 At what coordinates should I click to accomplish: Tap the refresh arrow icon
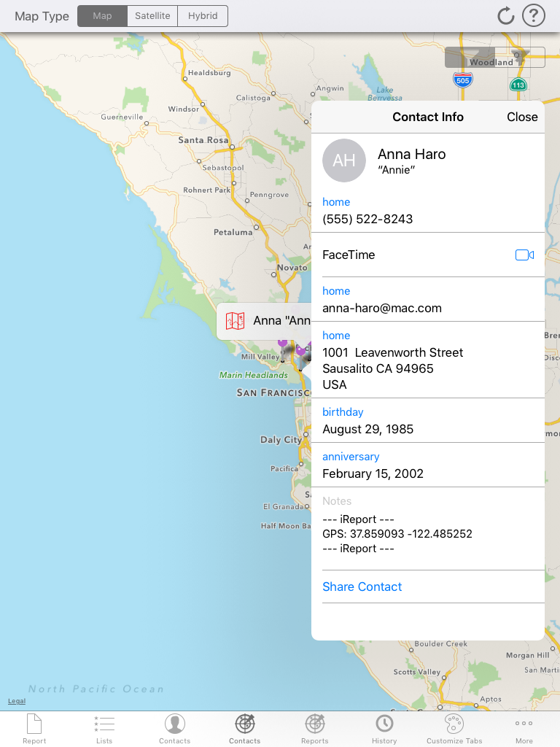[505, 16]
